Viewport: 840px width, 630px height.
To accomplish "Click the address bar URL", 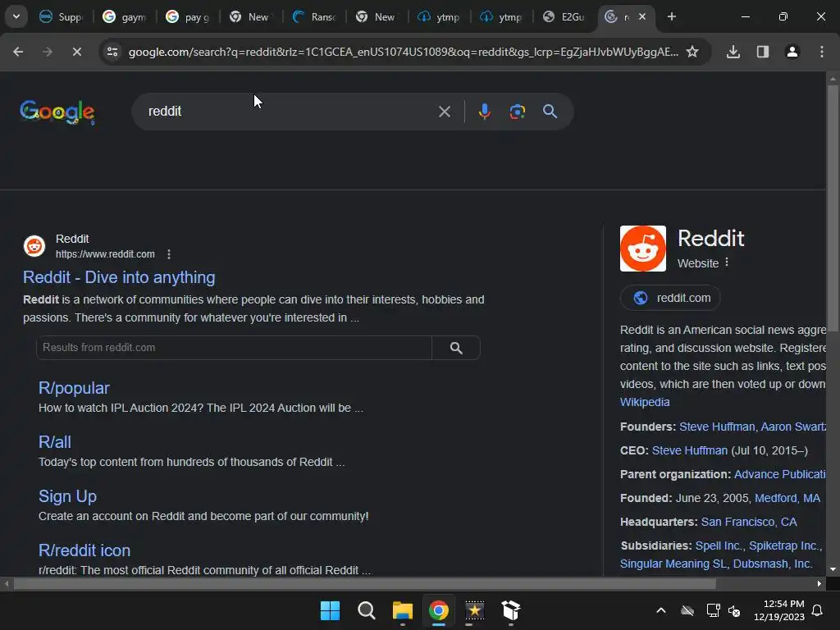I will [403, 52].
